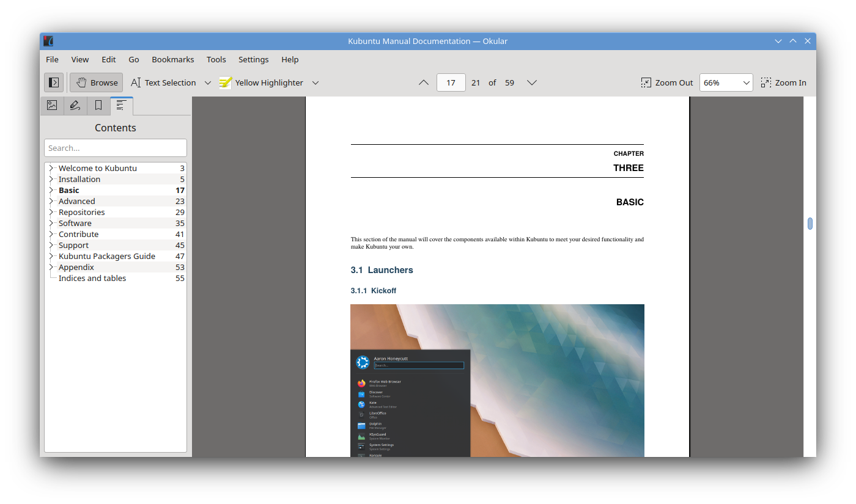Expand the Contribute contents entry
Viewport: 856px width, 504px height.
coord(51,234)
